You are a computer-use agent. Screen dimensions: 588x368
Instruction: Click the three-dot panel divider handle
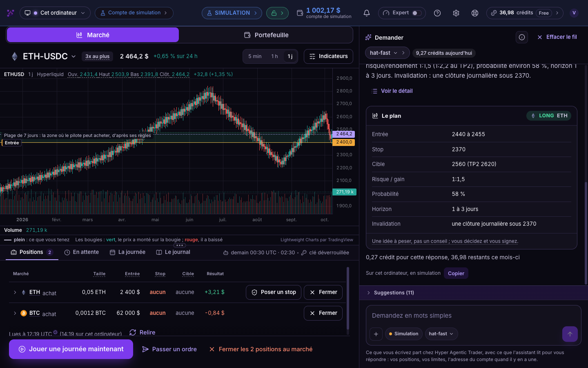tap(180, 245)
